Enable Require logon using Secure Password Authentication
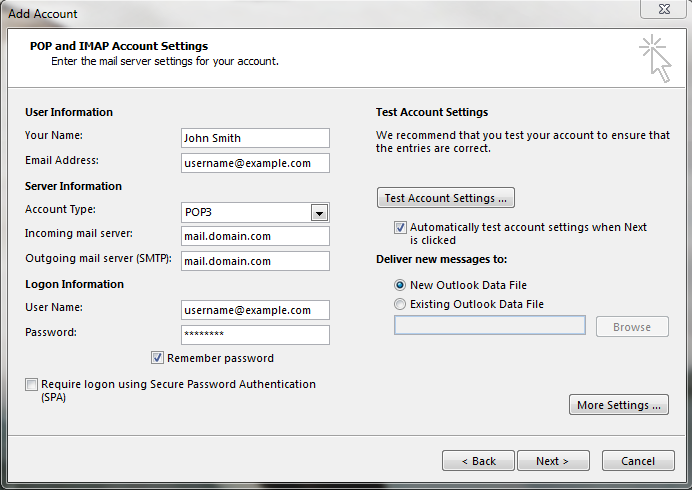The image size is (692, 490). 32,384
